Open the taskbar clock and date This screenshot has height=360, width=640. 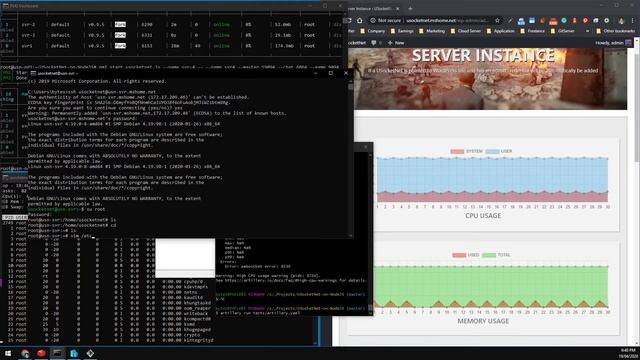pyautogui.click(x=628, y=353)
